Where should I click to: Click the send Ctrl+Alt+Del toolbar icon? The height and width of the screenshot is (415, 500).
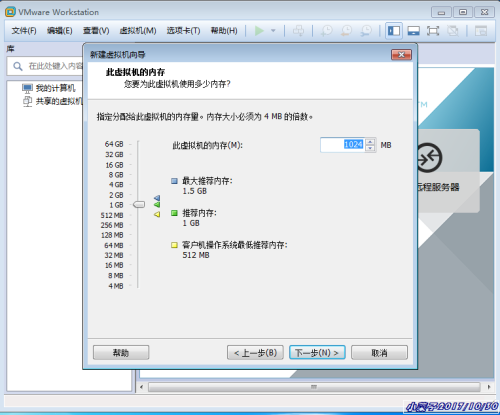click(x=298, y=31)
